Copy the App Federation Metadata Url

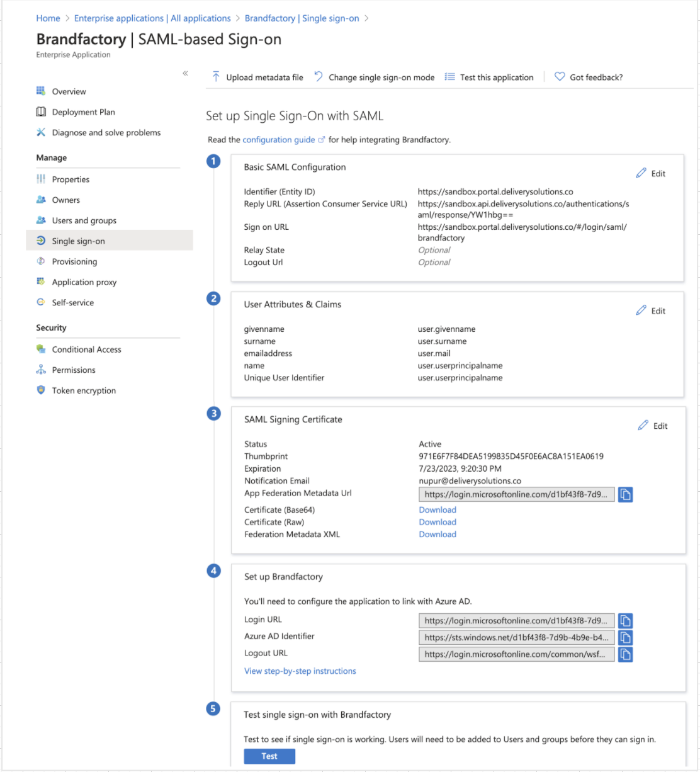[x=625, y=495]
